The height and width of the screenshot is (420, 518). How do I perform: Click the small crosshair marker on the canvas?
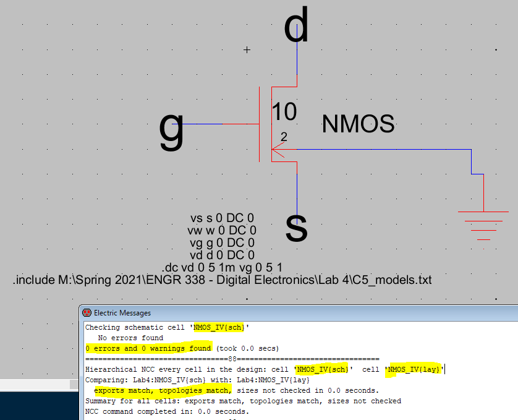[x=247, y=49]
